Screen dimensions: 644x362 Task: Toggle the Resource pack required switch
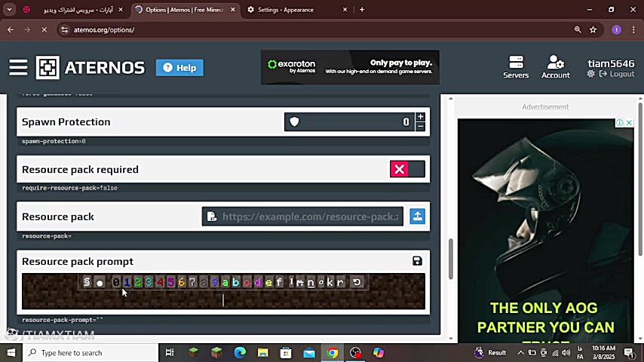pos(407,169)
